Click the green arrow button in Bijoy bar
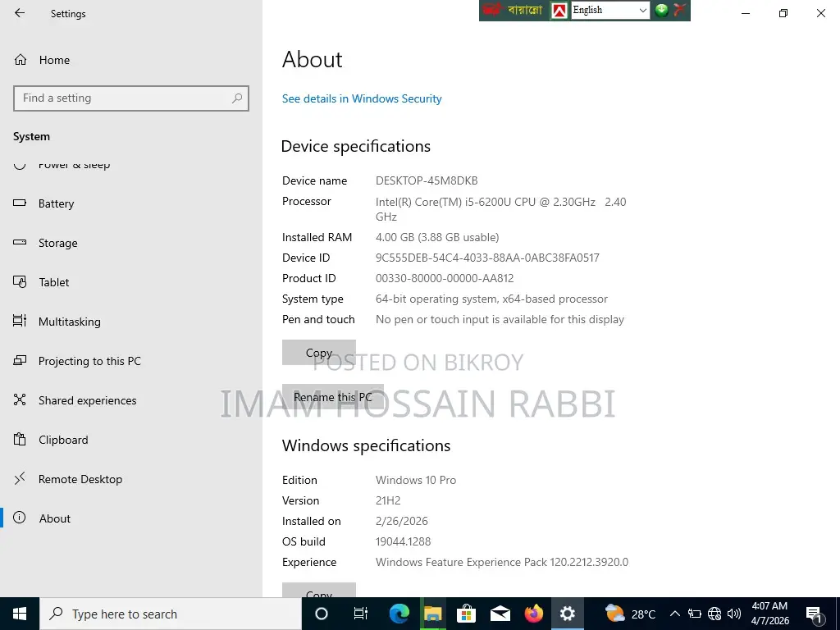Screen dimensions: 840x630 click(x=662, y=10)
